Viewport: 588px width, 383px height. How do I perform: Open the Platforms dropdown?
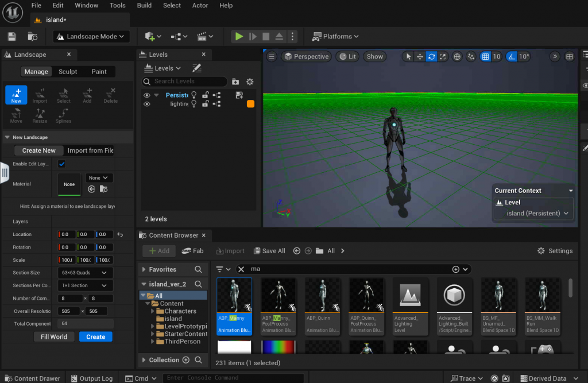point(335,36)
